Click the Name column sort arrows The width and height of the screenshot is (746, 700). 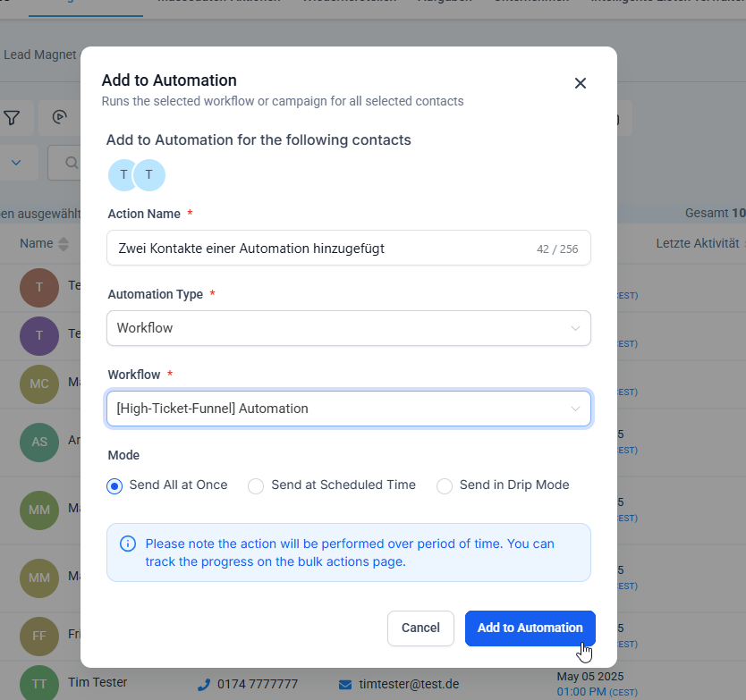64,244
